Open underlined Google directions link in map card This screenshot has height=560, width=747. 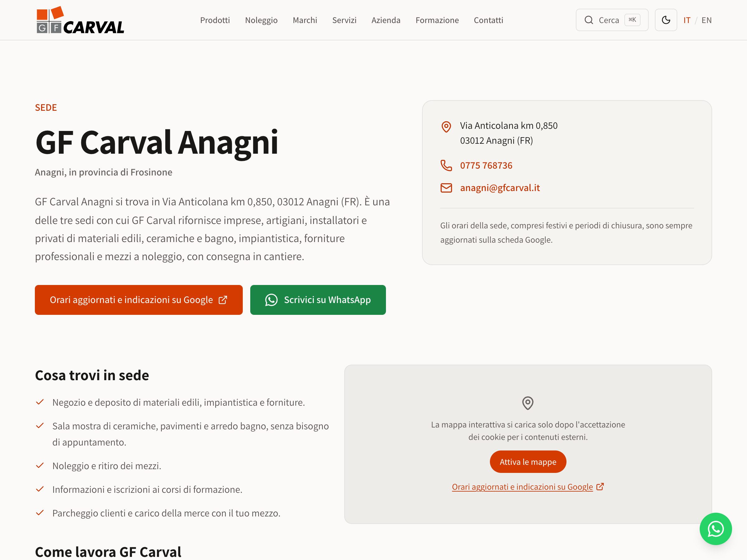[522, 487]
